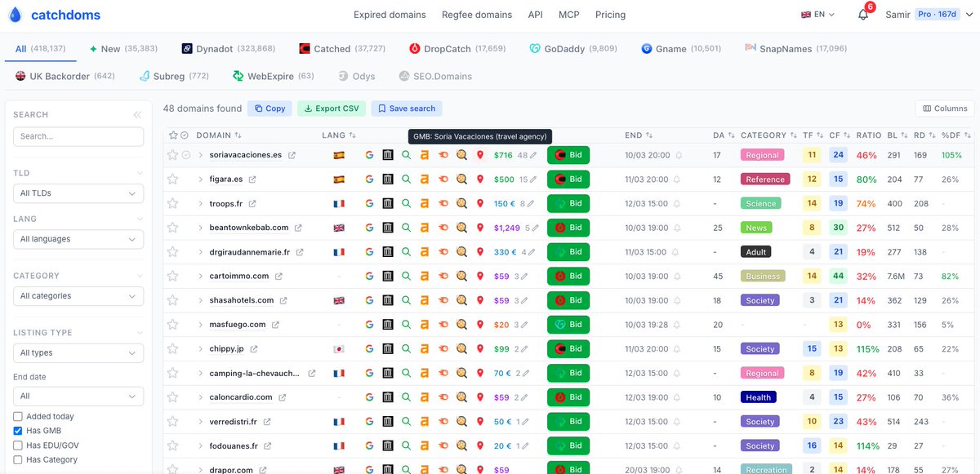Uncheck Has GMB filter
Screen dimensions: 980x474
point(18,431)
